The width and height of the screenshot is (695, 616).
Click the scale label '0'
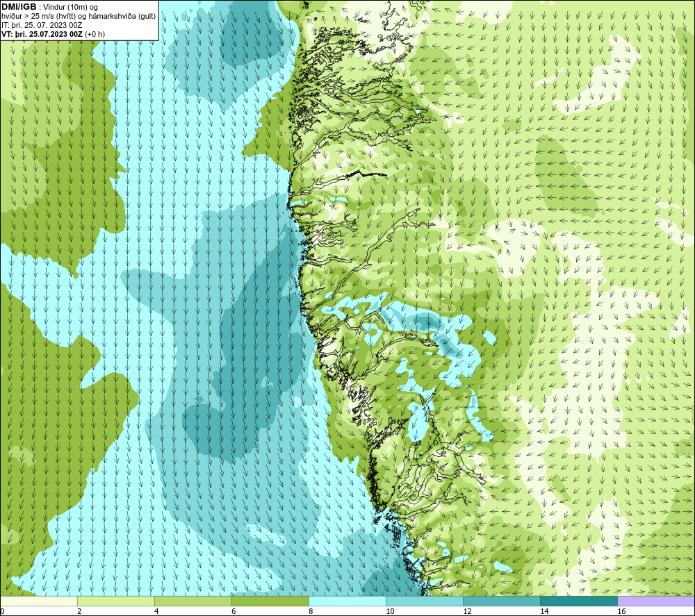click(x=2, y=611)
